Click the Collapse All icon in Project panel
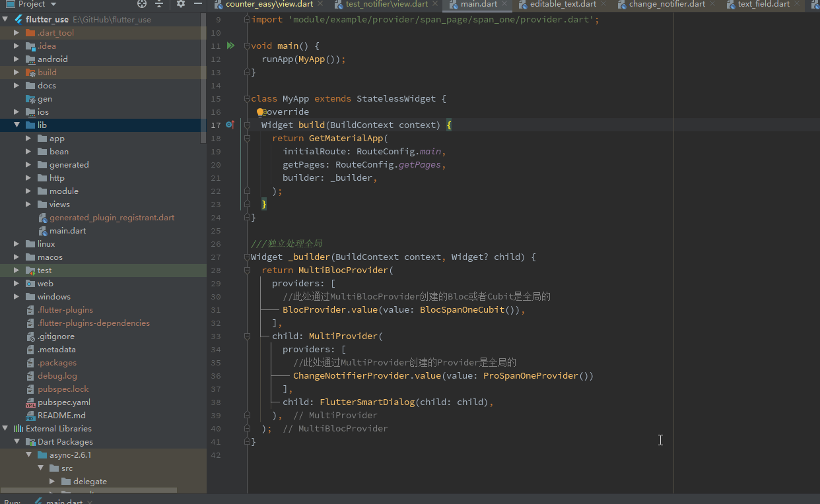The width and height of the screenshot is (820, 504). tap(159, 4)
